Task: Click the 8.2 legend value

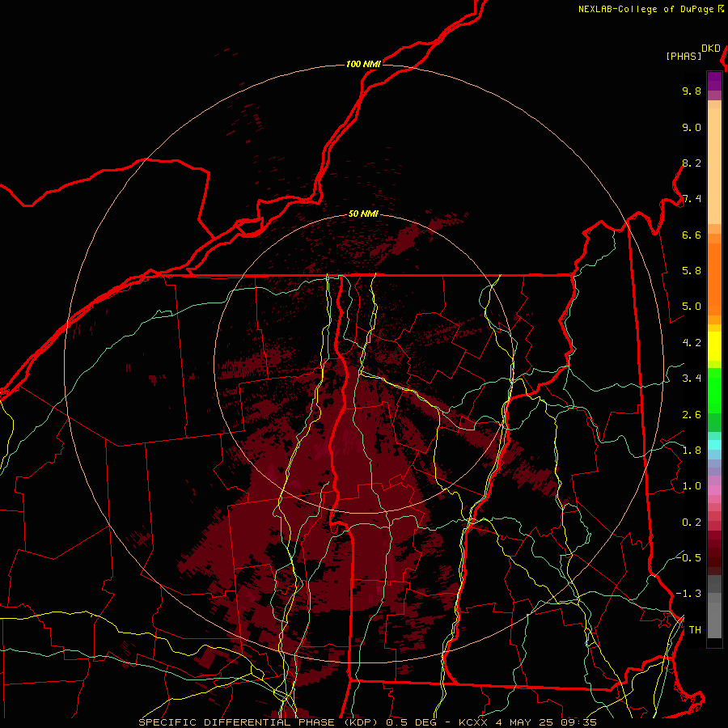Action: pos(692,163)
